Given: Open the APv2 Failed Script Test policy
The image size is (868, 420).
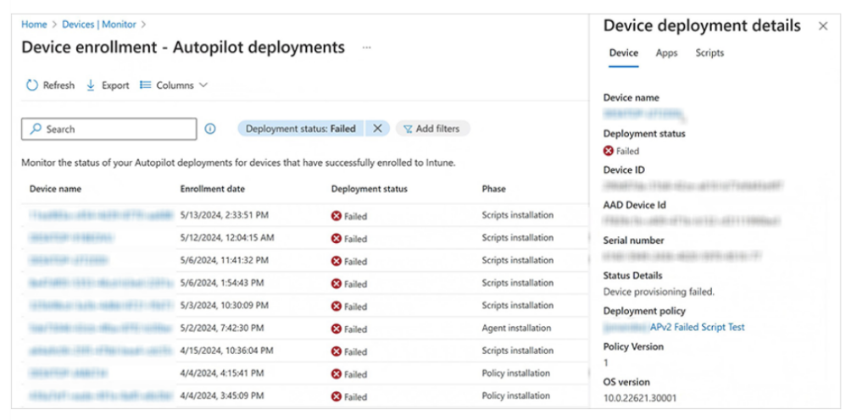Looking at the screenshot, I should tap(697, 327).
